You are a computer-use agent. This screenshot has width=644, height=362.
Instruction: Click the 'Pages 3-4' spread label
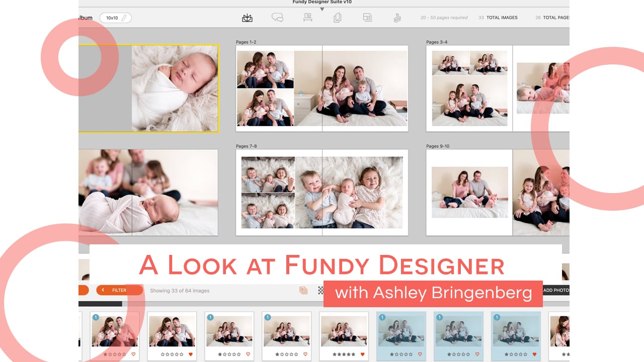click(437, 42)
